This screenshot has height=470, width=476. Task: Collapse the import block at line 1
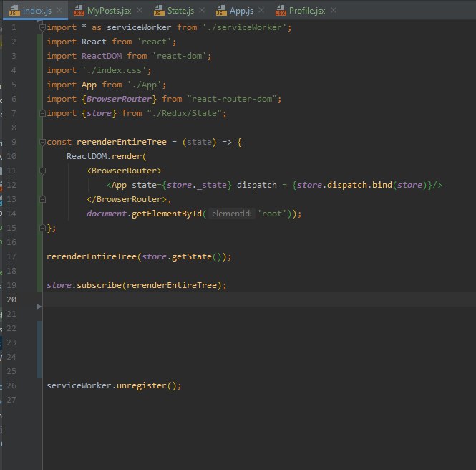coord(42,28)
